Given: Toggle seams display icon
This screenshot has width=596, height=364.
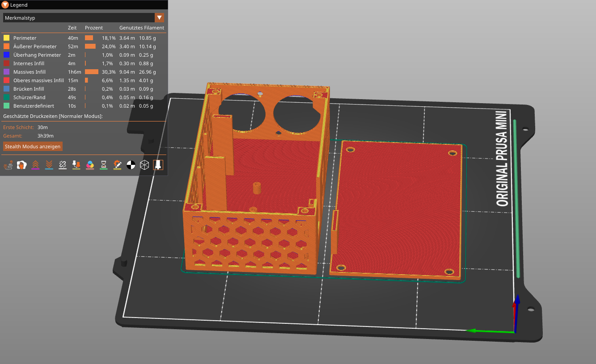Looking at the screenshot, I should [63, 165].
